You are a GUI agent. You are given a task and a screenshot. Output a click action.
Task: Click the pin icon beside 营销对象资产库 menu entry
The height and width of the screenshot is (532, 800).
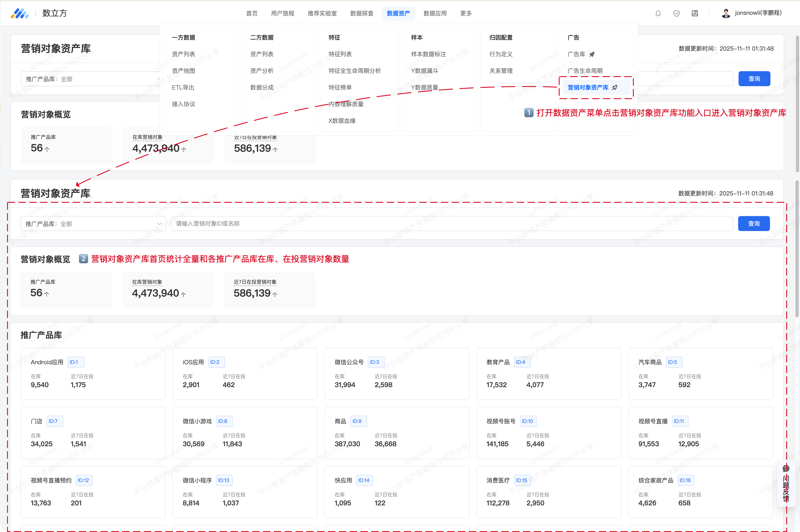click(615, 88)
